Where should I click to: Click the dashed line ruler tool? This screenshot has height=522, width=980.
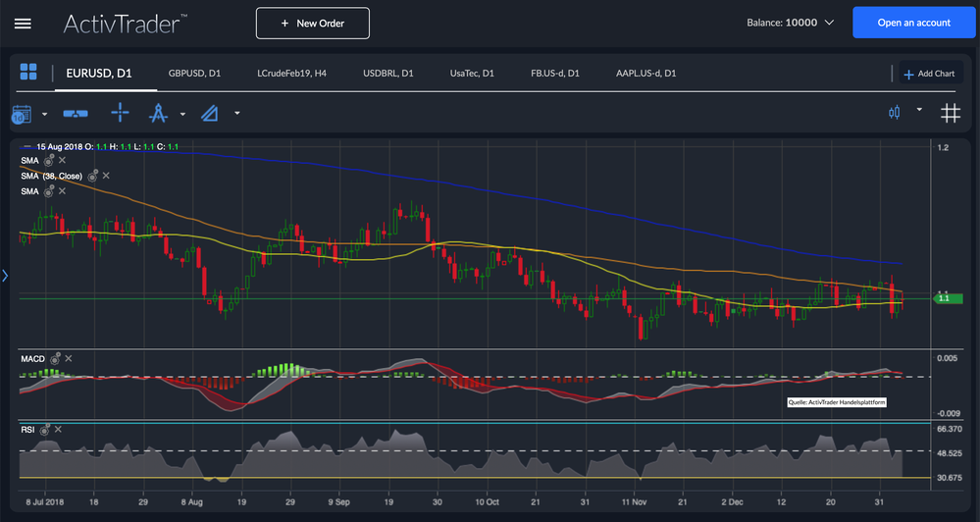pos(76,114)
